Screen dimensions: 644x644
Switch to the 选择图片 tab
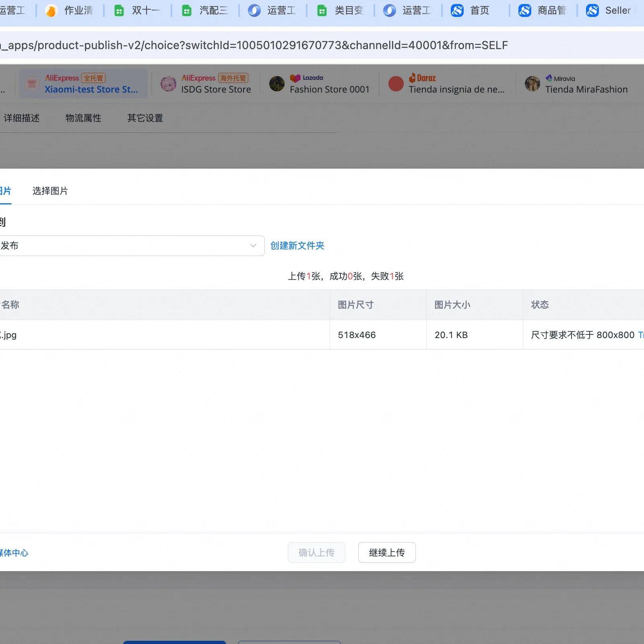(50, 191)
